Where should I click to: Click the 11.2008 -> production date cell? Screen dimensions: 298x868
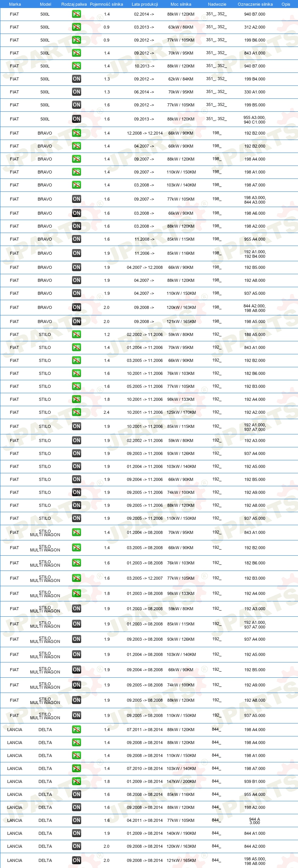point(144,239)
